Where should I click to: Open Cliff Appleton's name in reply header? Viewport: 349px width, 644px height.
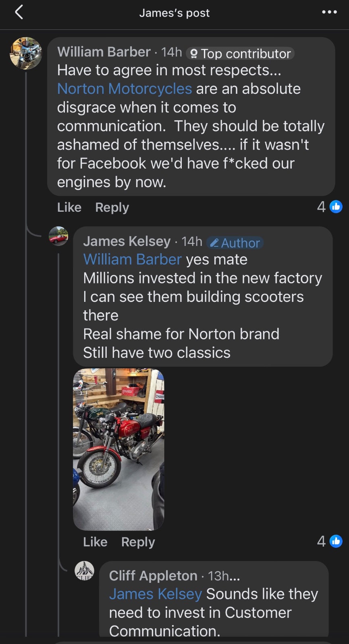pos(153,576)
